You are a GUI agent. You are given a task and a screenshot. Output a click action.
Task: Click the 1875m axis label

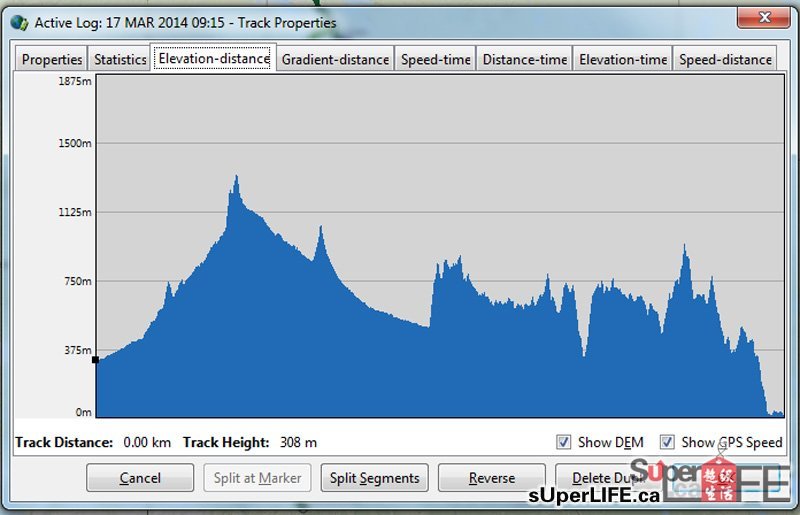(74, 81)
